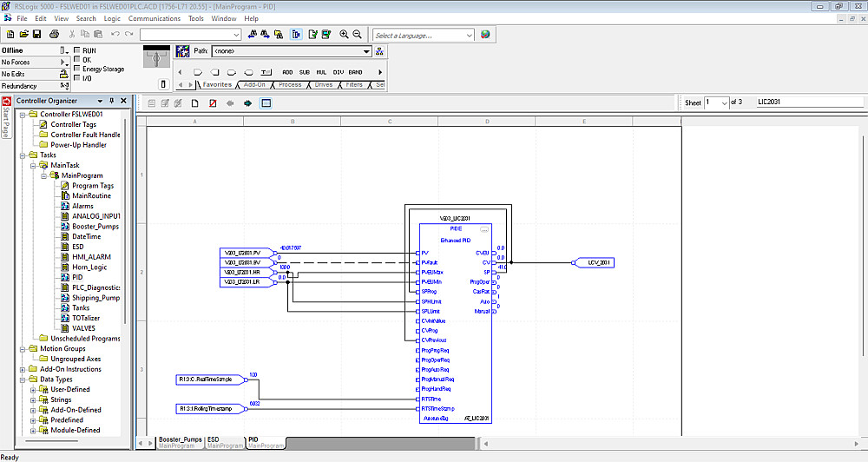Click the RUN status indicator box
This screenshot has width=868, height=462.
77,50
